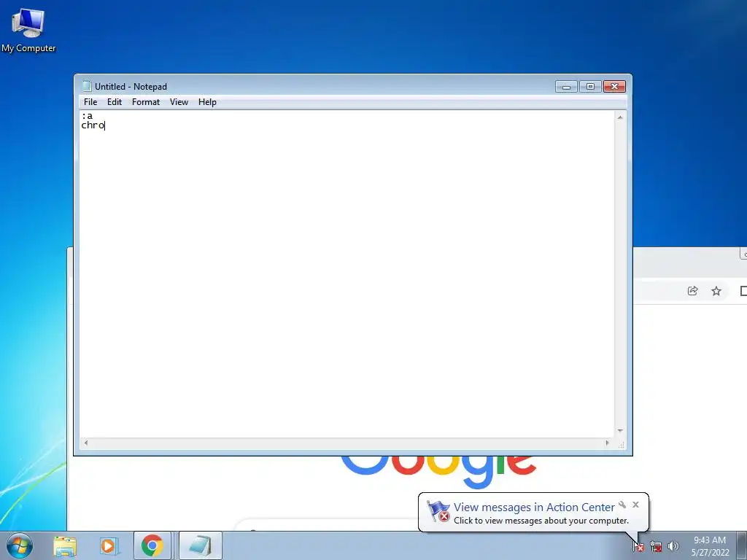Click the ':a' line in Notepad
Viewport: 747px width, 560px height.
(x=88, y=116)
